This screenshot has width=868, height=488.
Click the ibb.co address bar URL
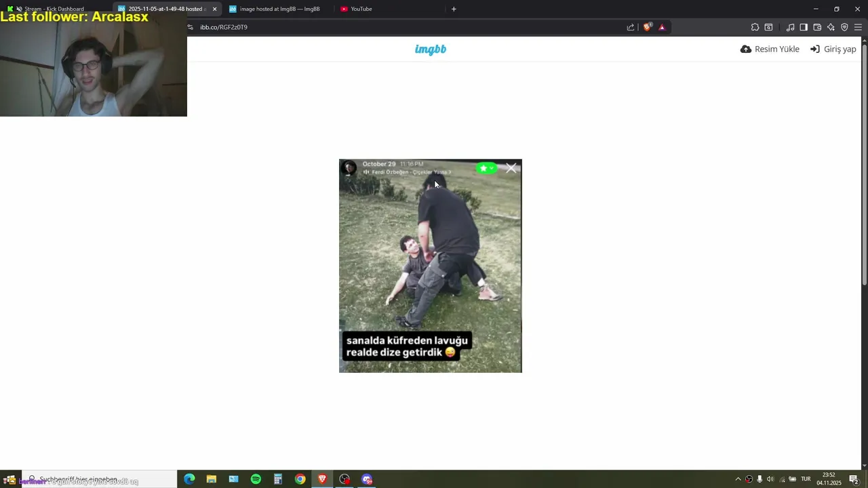point(224,27)
